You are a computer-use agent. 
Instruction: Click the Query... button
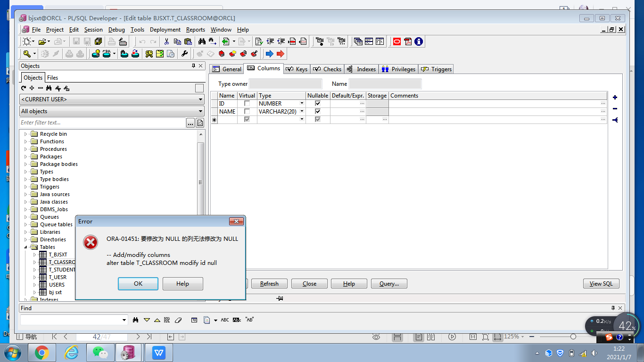click(389, 284)
